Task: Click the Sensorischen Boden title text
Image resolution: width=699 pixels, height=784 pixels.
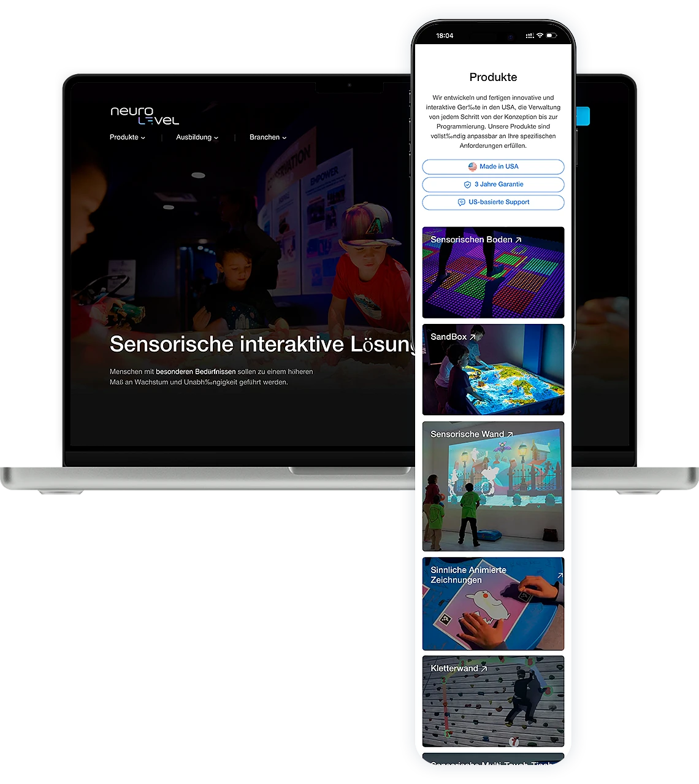Action: 472,240
